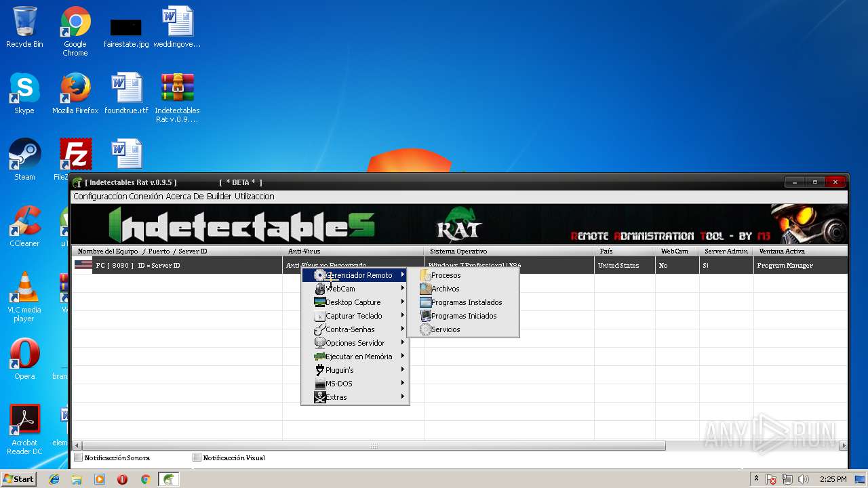The image size is (868, 488).
Task: Click the scrollbar right arrow
Action: click(x=843, y=446)
